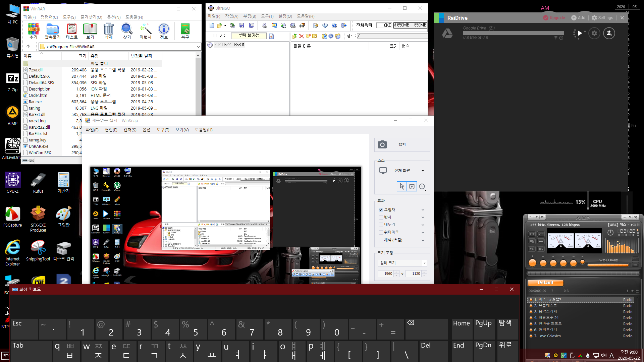Click UltraISO blue info icon
This screenshot has height=362, width=644.
(325, 25)
